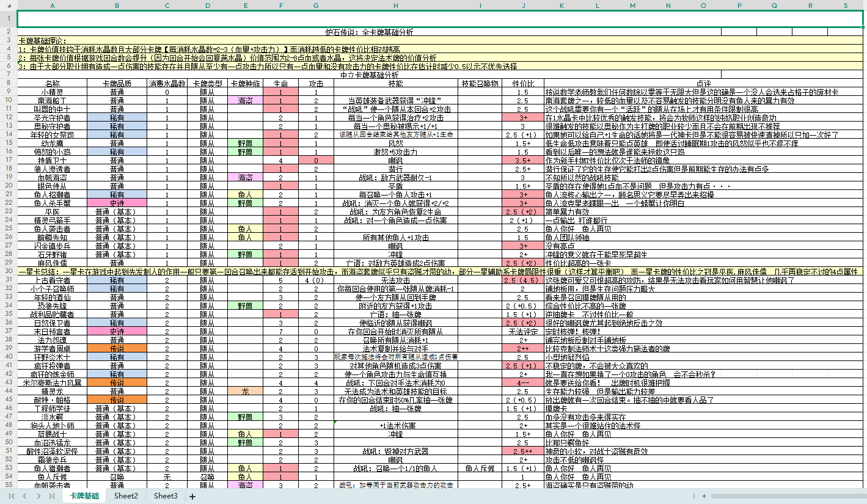Click the 海盗 race cell in 血帆海盗 row
Screen dimensions: 867x504
pyautogui.click(x=246, y=177)
